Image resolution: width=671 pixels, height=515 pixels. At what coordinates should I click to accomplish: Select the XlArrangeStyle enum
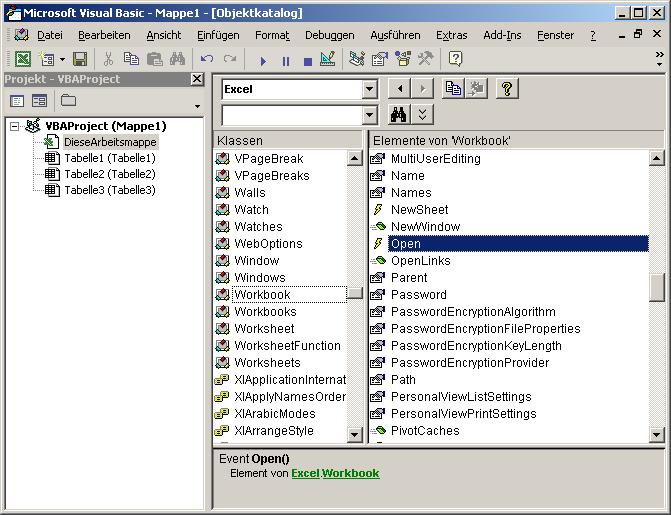pos(274,431)
